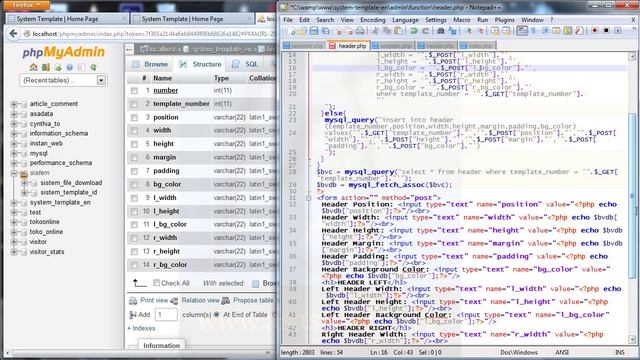This screenshot has height=360, width=640.
Task: Expand the asadata database node
Action: (14, 114)
